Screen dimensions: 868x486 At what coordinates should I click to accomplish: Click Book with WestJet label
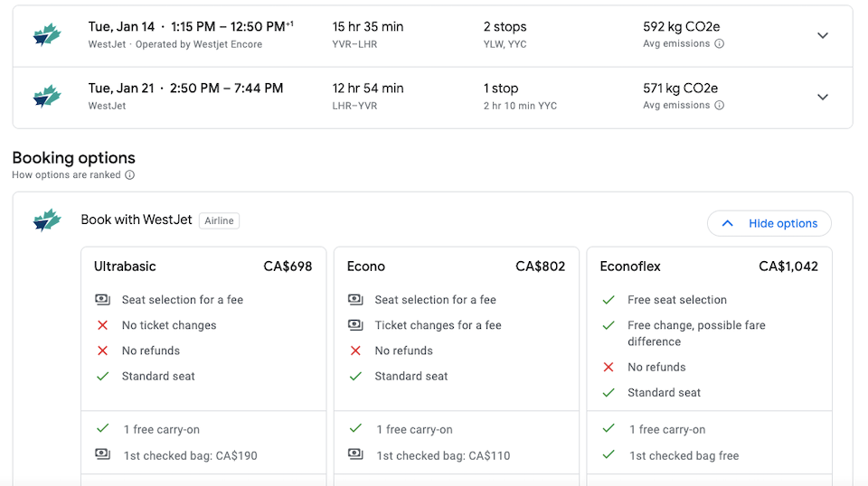[x=137, y=220]
